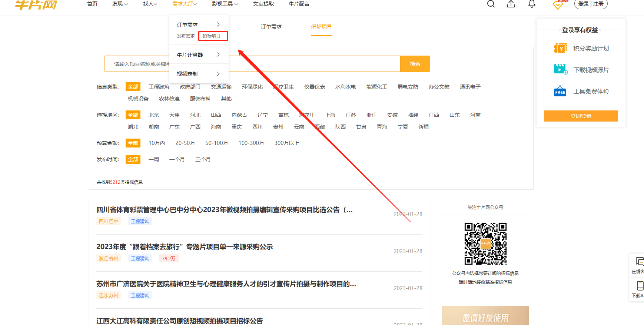The image size is (644, 325).
Task: Filter budget by 10万内
Action: pos(157,143)
